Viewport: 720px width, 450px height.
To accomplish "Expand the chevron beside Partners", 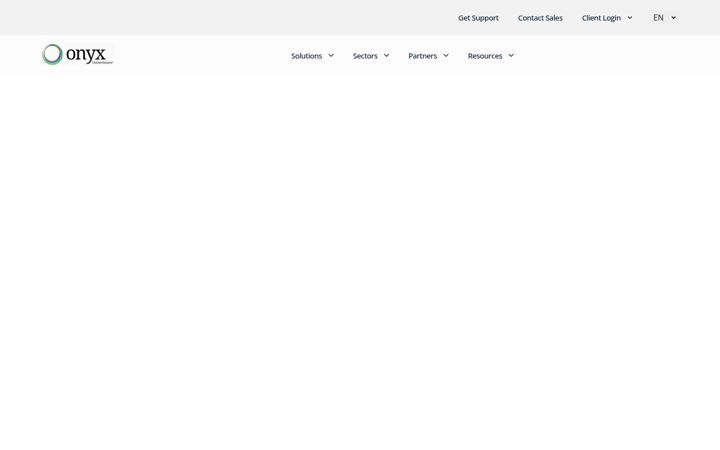I will tap(445, 56).
